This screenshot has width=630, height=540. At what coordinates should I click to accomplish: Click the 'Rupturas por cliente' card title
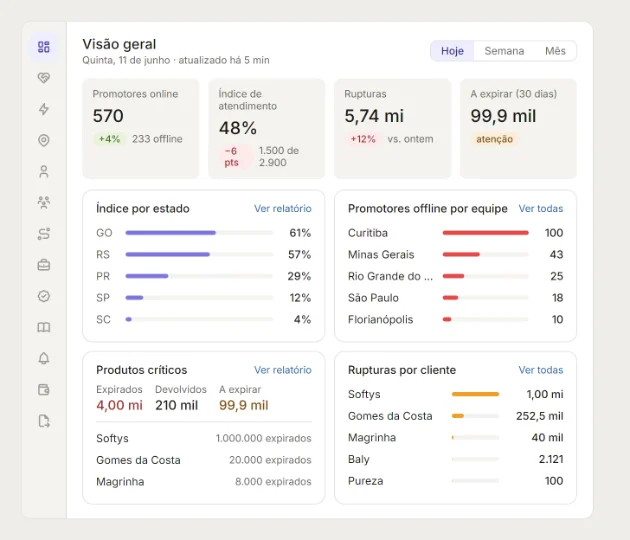coord(402,370)
